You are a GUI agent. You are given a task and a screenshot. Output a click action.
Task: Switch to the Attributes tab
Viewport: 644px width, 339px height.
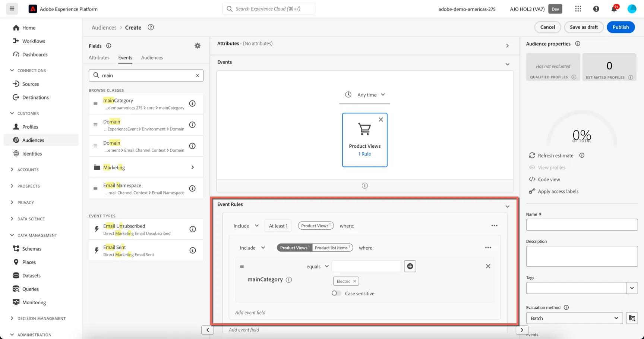pyautogui.click(x=99, y=57)
